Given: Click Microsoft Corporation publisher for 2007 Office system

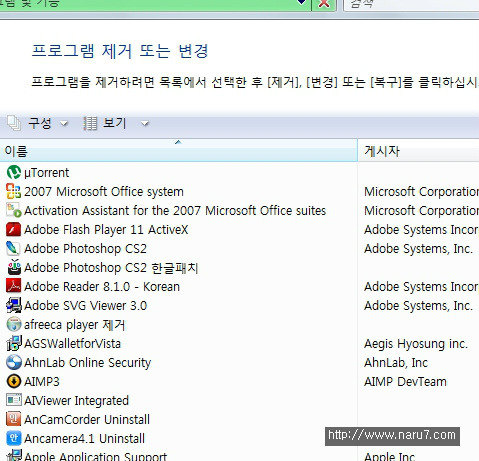Looking at the screenshot, I should click(x=421, y=192).
